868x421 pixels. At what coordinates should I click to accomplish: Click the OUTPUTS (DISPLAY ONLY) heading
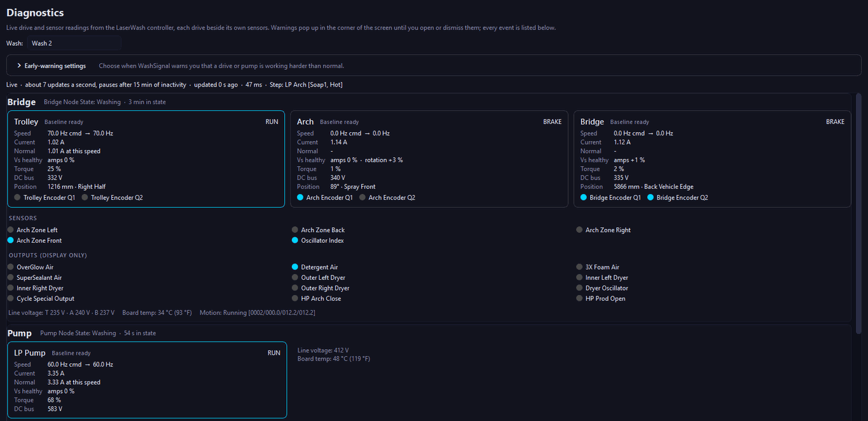[x=48, y=256]
